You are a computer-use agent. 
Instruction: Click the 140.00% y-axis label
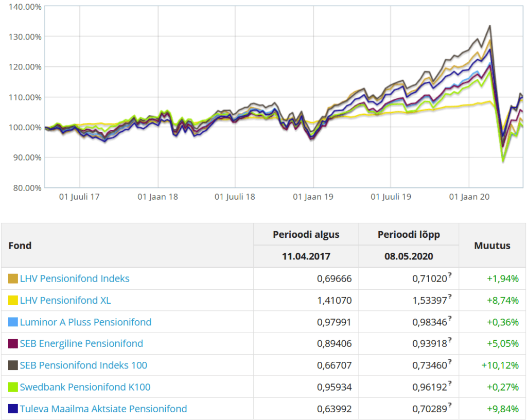(x=25, y=7)
